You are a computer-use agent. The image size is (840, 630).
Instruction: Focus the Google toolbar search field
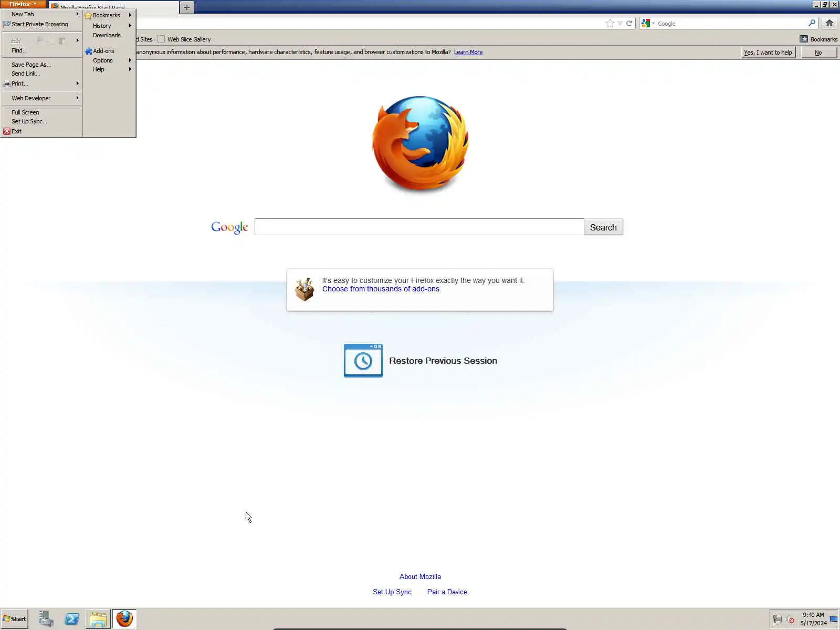tap(732, 24)
